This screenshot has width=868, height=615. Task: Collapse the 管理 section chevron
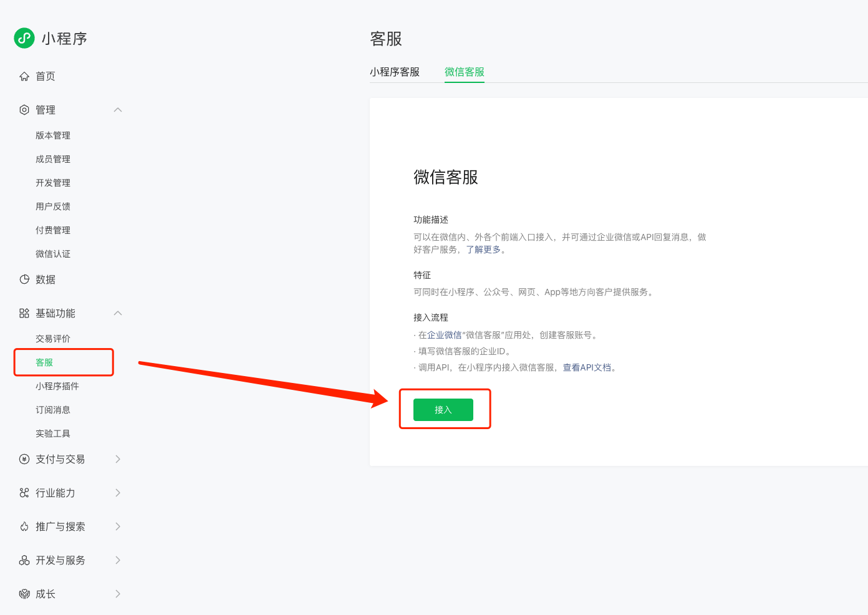(118, 110)
